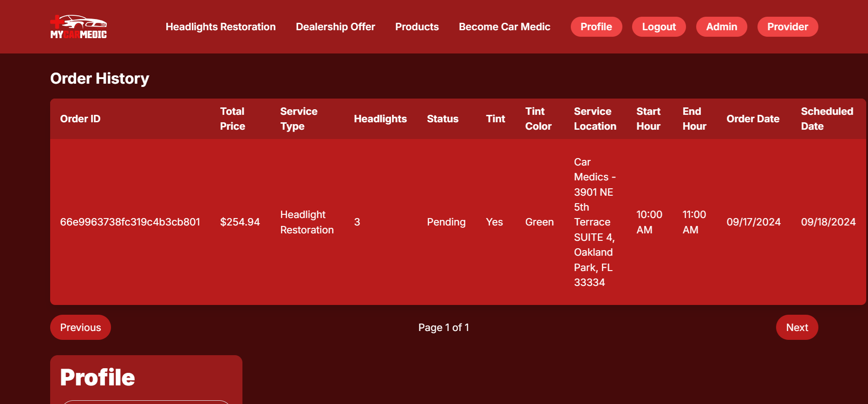Go to Previous orders page
Screen dimensions: 868x404
pos(80,327)
